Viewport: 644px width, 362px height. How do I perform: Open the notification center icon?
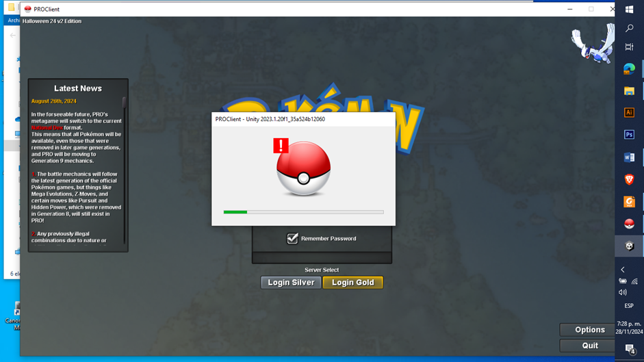click(x=630, y=349)
